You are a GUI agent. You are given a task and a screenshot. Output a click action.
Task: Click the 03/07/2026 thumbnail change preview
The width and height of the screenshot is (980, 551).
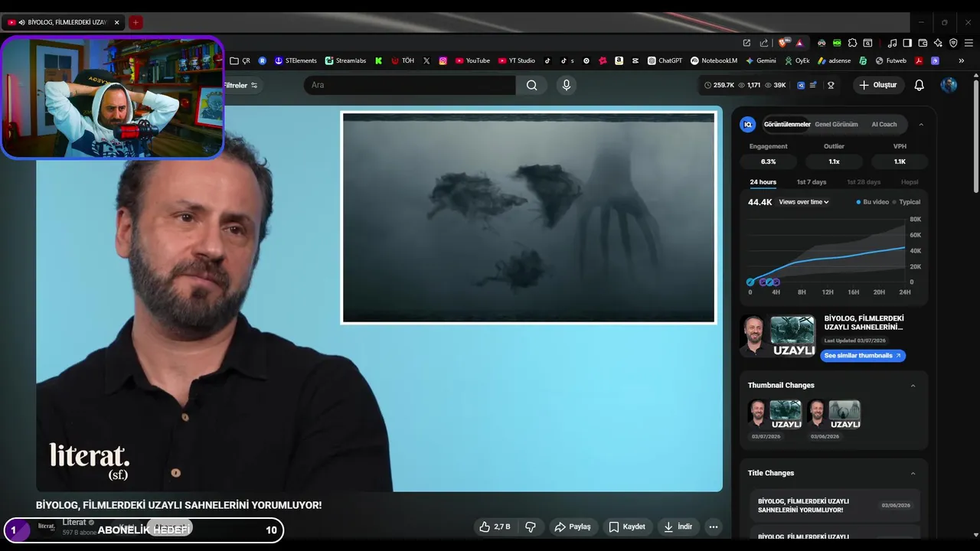(775, 414)
